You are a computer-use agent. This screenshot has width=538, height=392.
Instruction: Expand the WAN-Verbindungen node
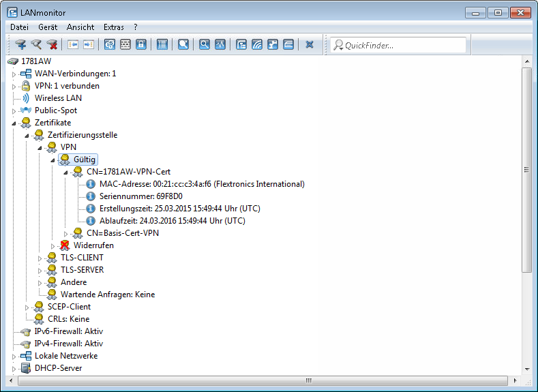pos(14,74)
